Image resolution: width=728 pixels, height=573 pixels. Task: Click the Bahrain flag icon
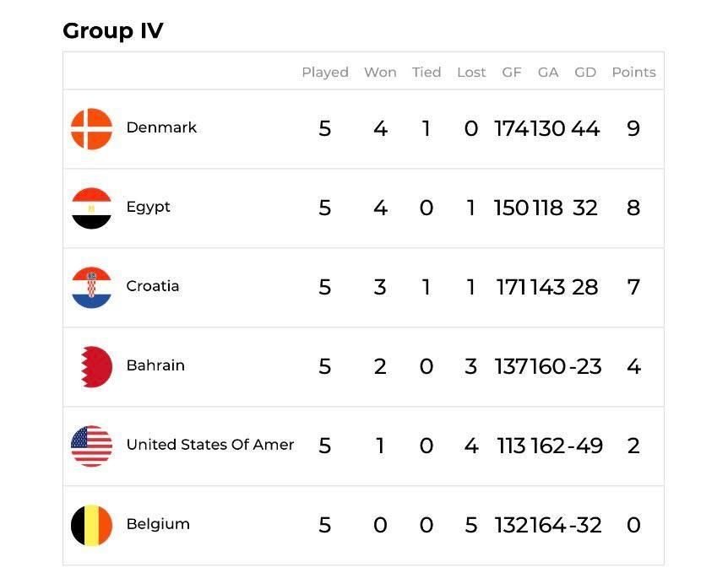pos(96,367)
